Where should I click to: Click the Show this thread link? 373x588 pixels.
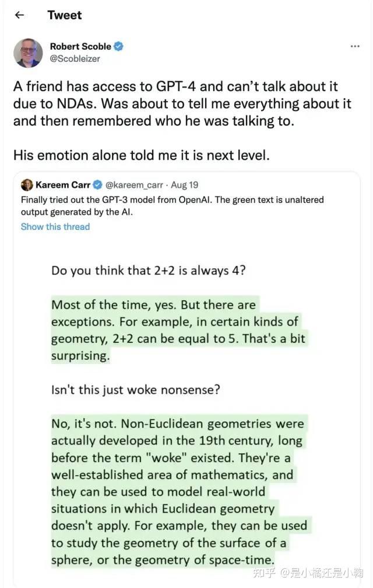(55, 226)
